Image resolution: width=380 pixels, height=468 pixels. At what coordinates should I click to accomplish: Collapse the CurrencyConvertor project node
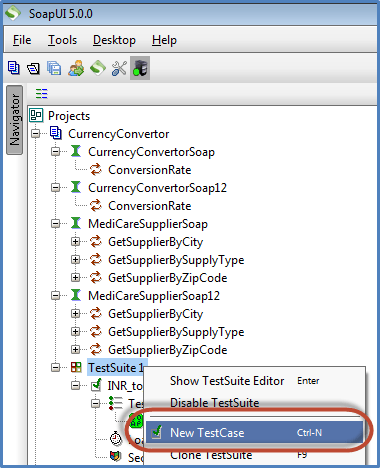coord(35,134)
